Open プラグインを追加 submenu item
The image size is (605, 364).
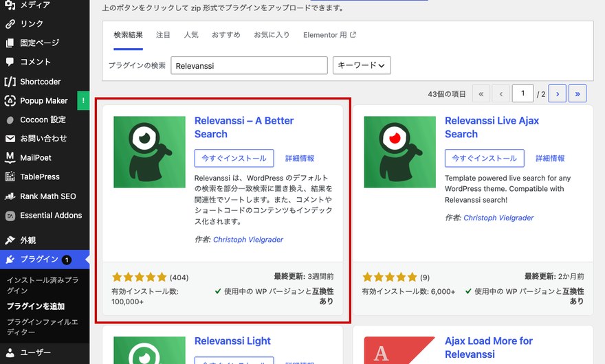[x=36, y=306]
